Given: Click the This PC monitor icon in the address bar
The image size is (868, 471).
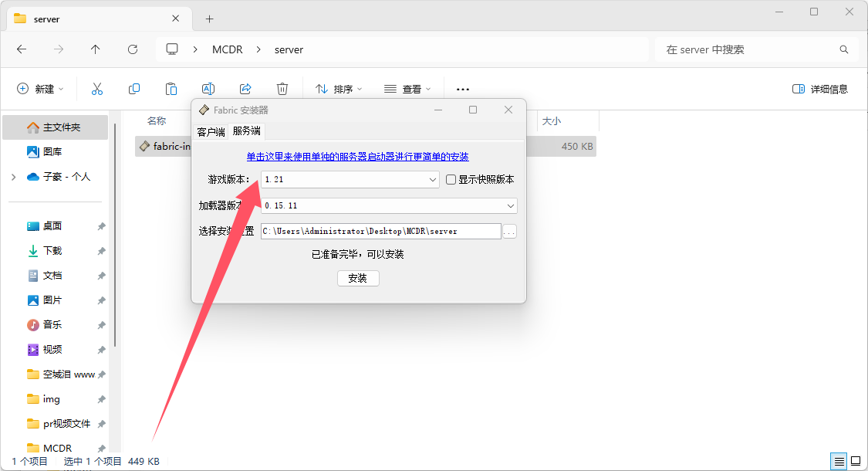Looking at the screenshot, I should pos(172,49).
